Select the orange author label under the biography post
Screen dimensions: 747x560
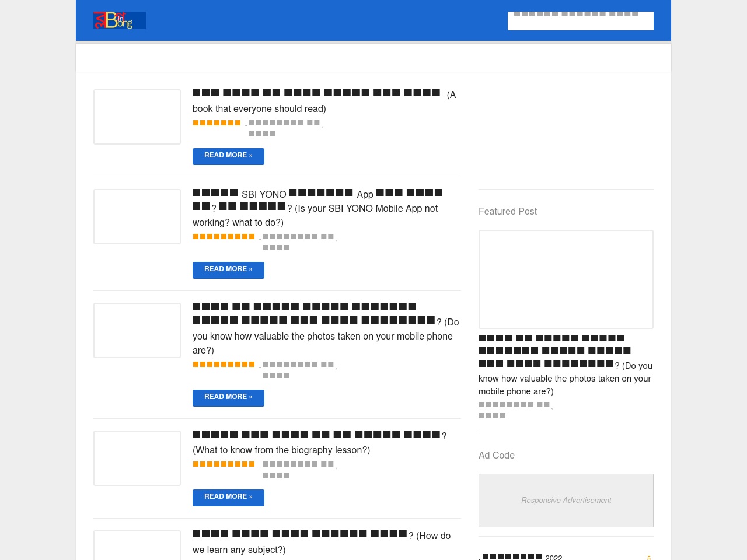coord(224,464)
